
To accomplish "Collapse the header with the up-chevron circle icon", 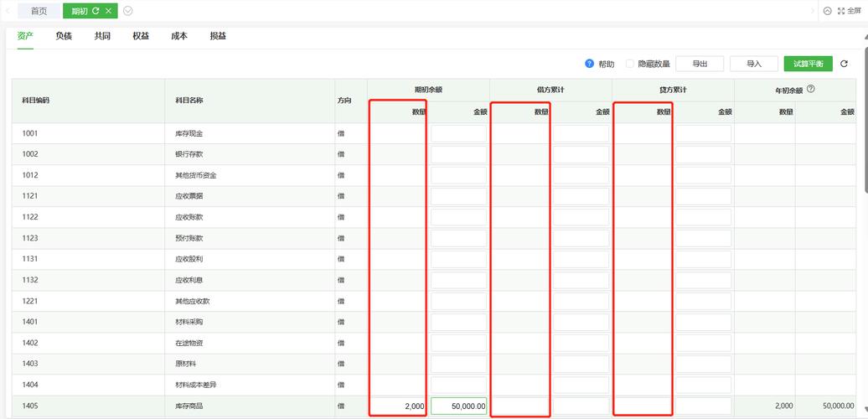I will point(828,11).
